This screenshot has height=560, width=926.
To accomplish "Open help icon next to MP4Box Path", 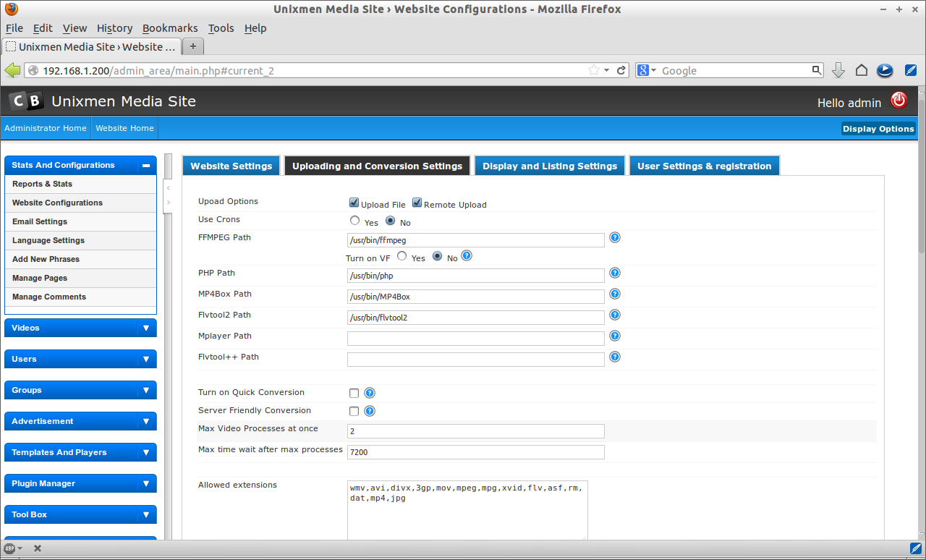I will point(615,294).
